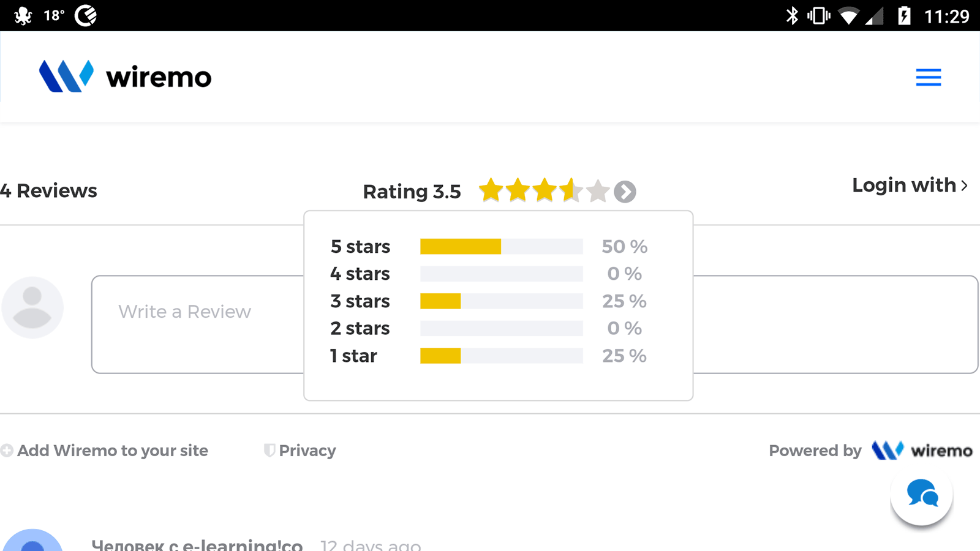Expand the Login with options

click(909, 185)
